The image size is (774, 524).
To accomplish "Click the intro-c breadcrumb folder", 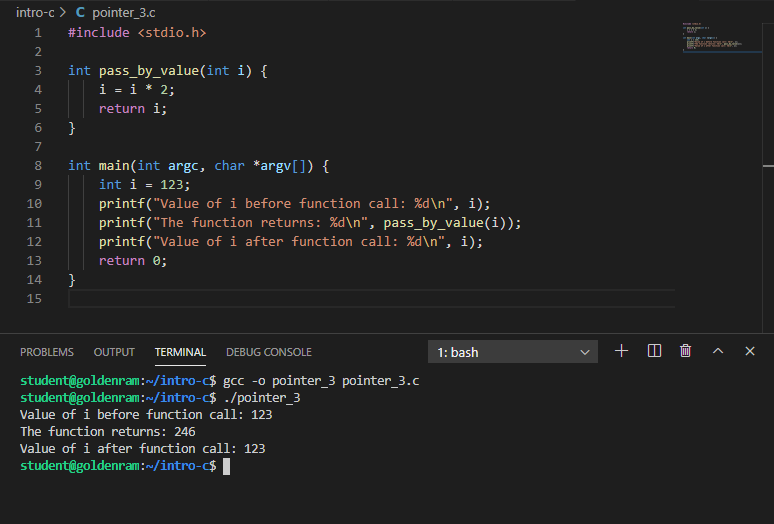I will tap(35, 12).
